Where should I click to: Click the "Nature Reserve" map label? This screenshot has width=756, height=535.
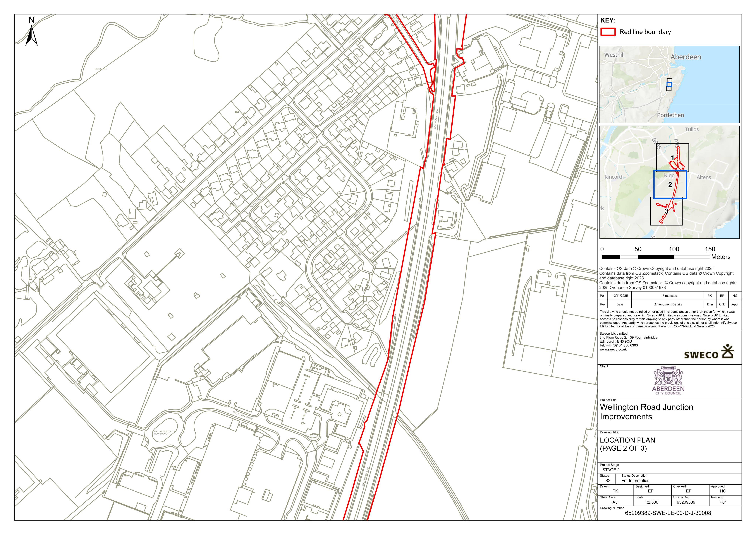pos(100,69)
